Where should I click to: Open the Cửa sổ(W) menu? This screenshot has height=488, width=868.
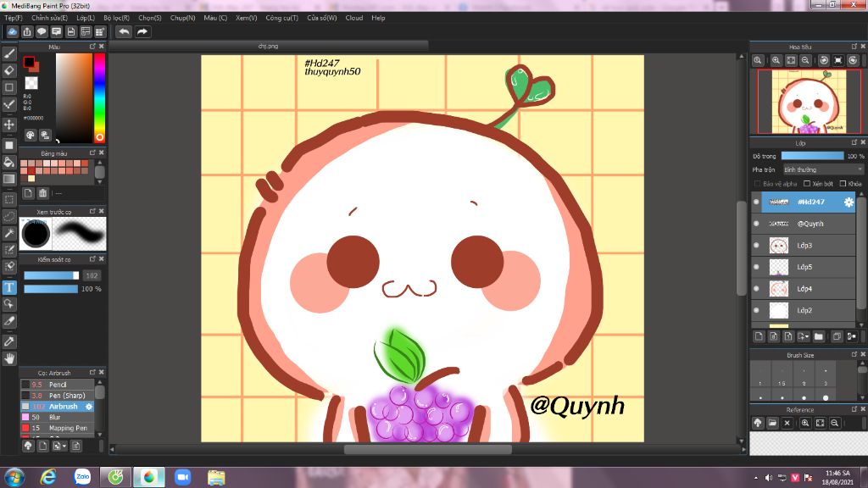(321, 18)
